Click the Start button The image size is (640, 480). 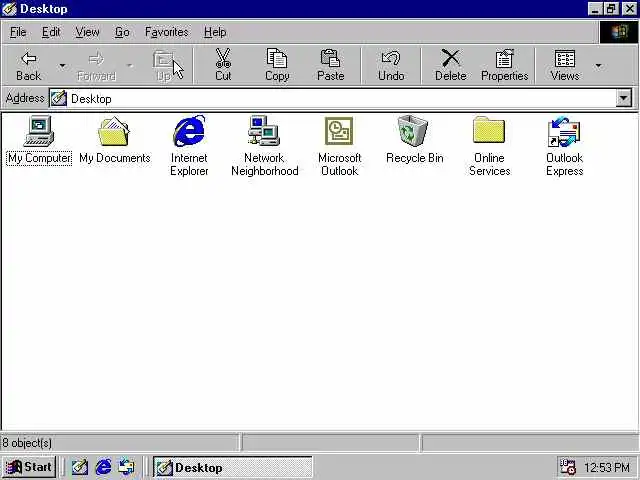tap(29, 467)
